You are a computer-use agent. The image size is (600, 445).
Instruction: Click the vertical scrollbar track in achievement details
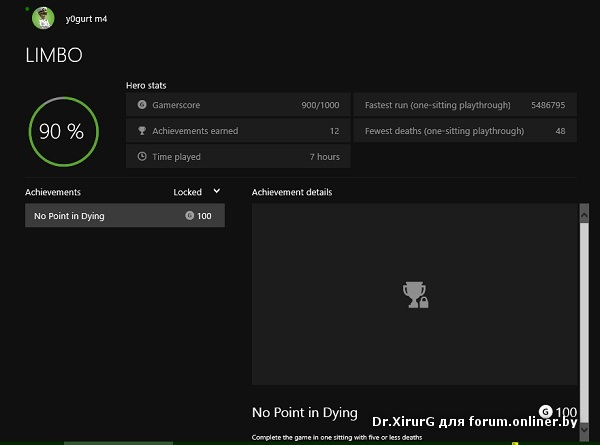coord(584,323)
